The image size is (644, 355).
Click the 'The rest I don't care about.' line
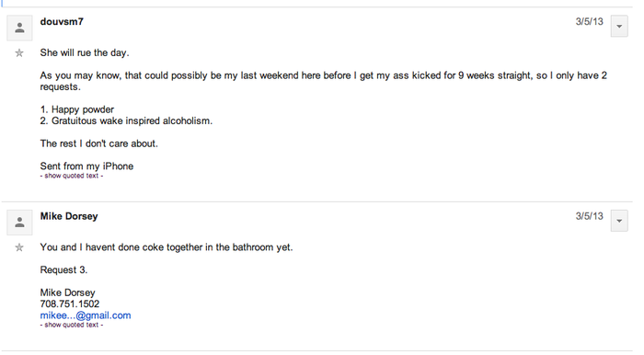point(99,143)
